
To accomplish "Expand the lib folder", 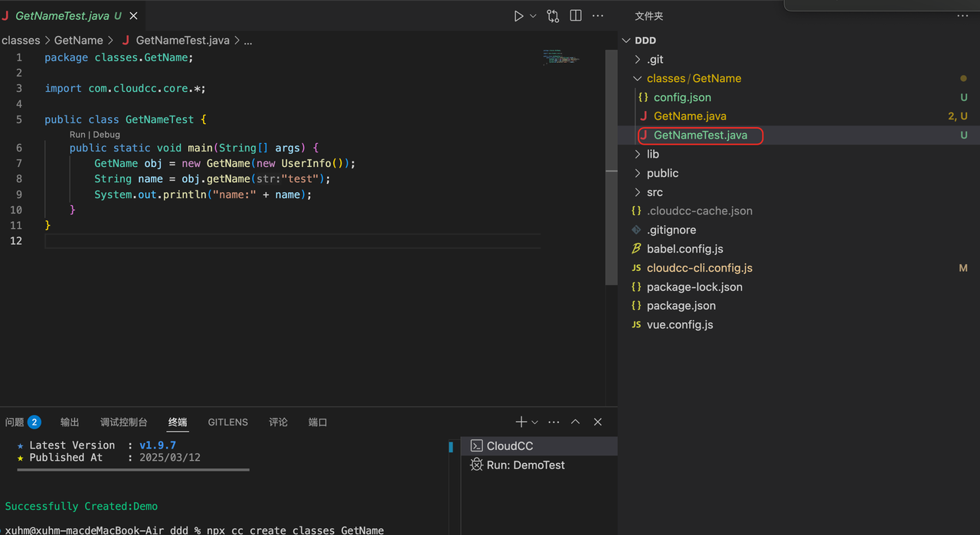I will coord(652,154).
